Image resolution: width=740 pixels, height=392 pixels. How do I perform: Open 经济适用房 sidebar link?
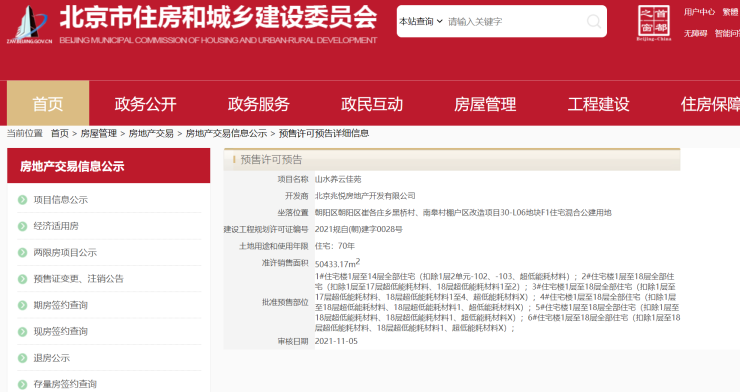[56, 226]
